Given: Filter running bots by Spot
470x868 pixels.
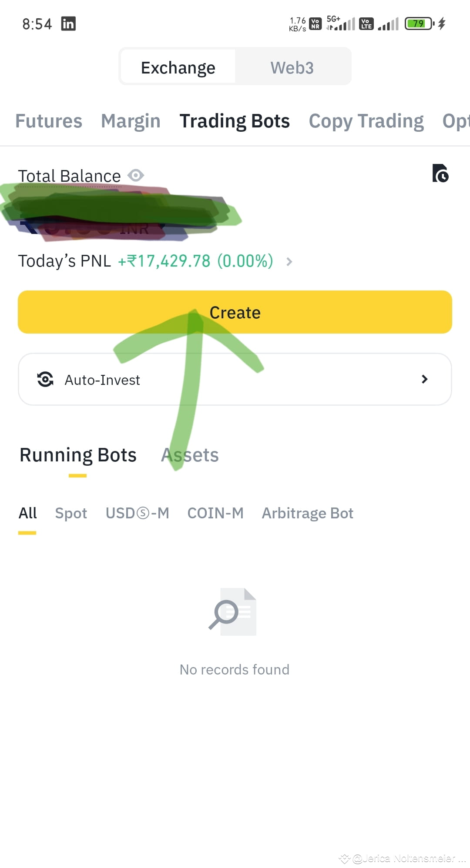Looking at the screenshot, I should [70, 513].
